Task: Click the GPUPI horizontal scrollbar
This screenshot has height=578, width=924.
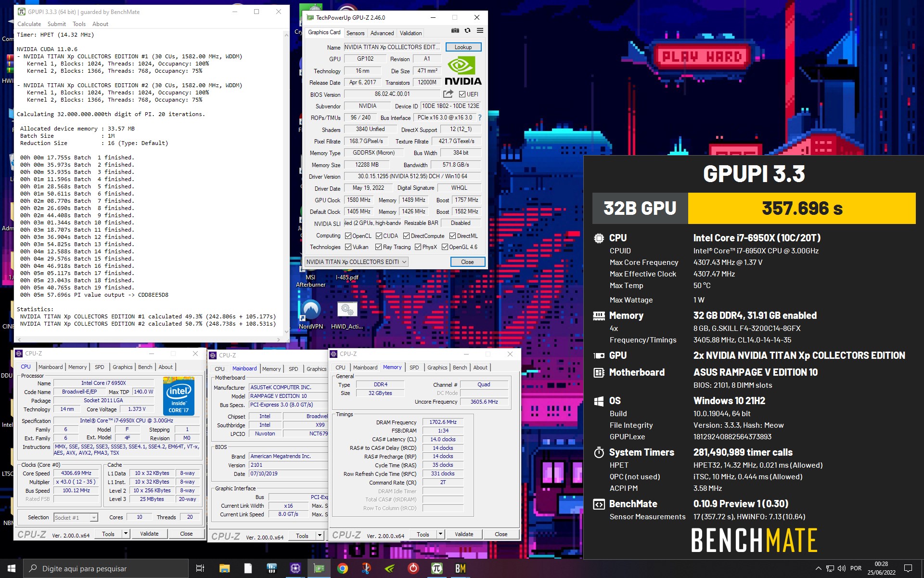Action: point(149,339)
